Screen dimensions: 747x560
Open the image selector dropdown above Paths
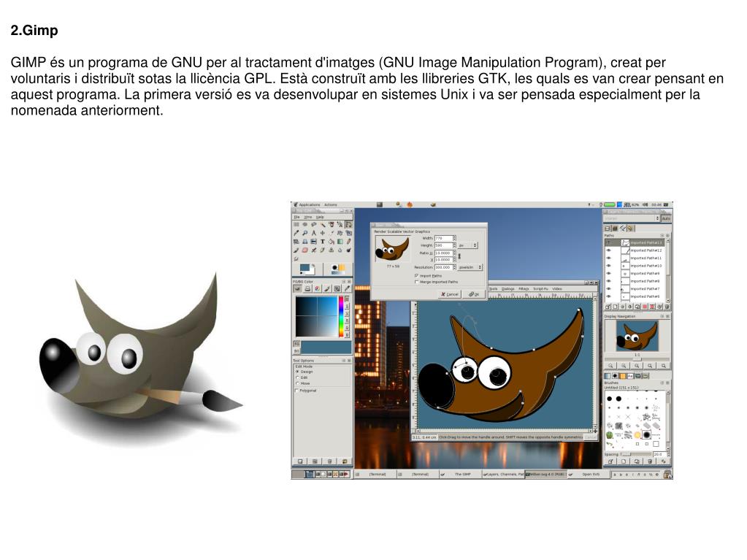631,218
